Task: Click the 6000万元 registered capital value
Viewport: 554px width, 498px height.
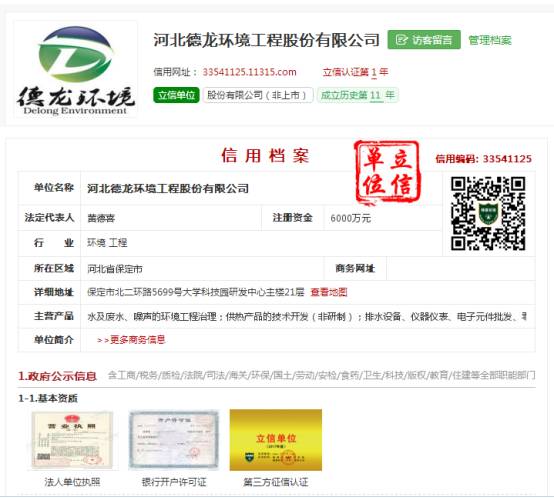Action: 350,218
